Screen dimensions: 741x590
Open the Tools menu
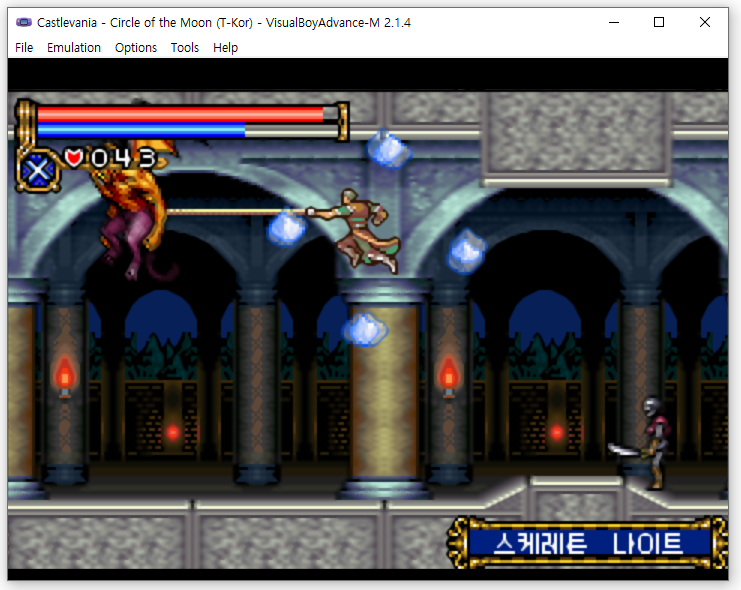[185, 48]
